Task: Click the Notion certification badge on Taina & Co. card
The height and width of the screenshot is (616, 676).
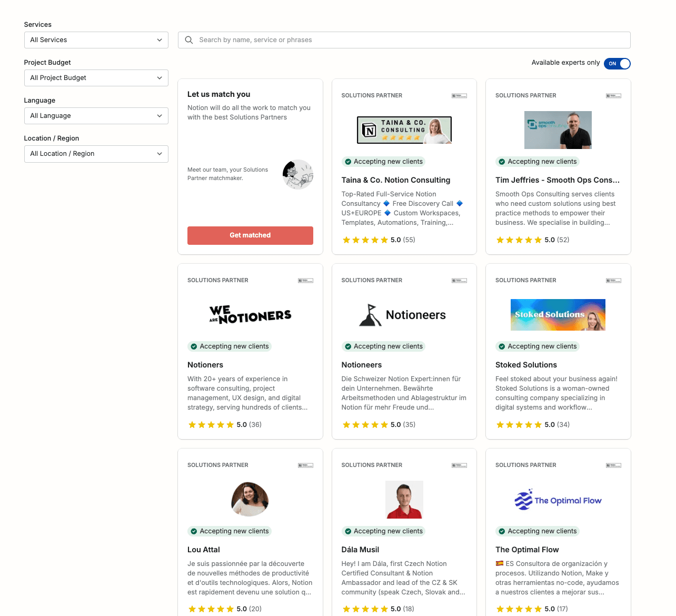Action: click(x=459, y=95)
